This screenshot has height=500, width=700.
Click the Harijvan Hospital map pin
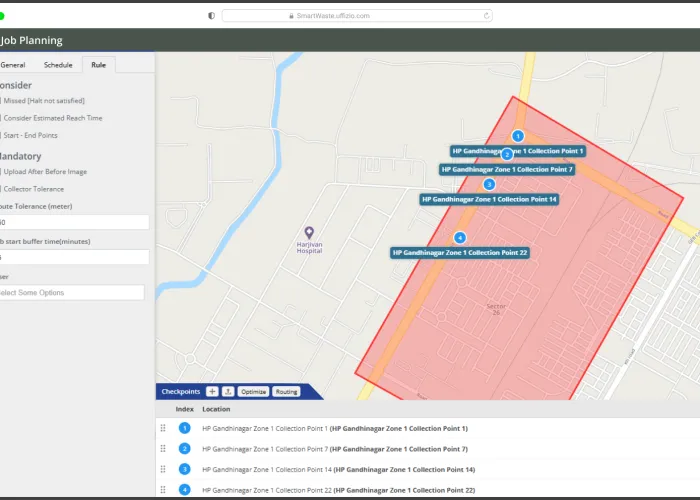pos(309,232)
